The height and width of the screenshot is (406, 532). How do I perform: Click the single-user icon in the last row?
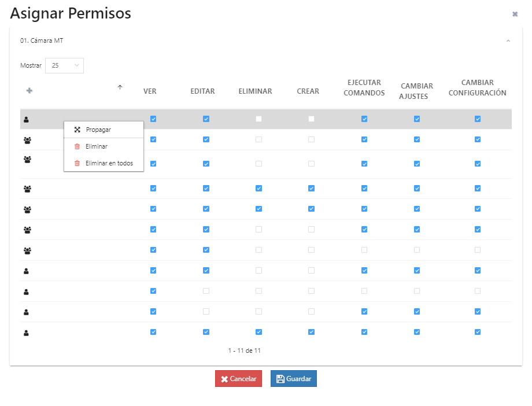[26, 333]
